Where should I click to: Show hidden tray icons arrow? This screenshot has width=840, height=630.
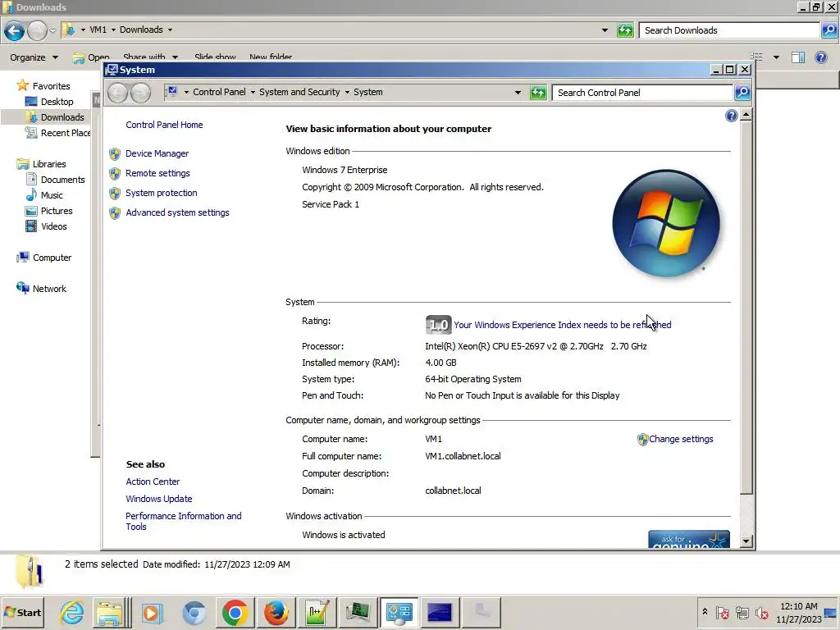[x=705, y=612]
